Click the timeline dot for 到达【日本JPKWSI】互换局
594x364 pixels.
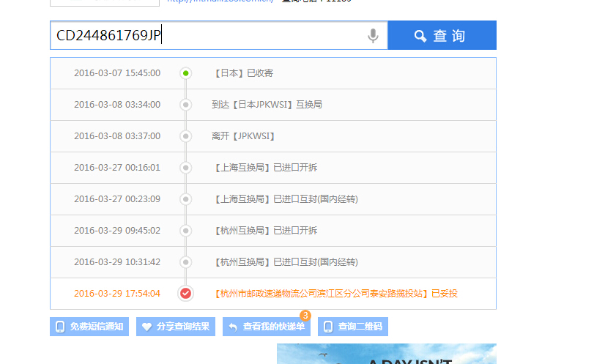point(185,105)
